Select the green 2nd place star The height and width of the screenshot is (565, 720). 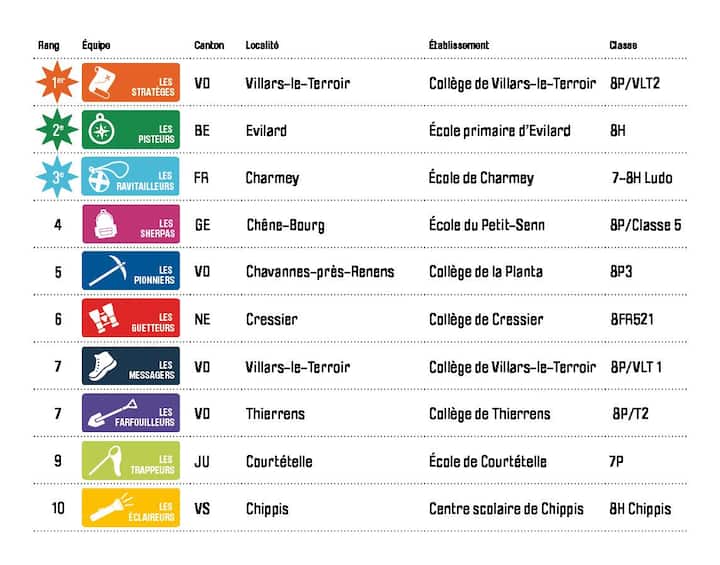pyautogui.click(x=57, y=131)
